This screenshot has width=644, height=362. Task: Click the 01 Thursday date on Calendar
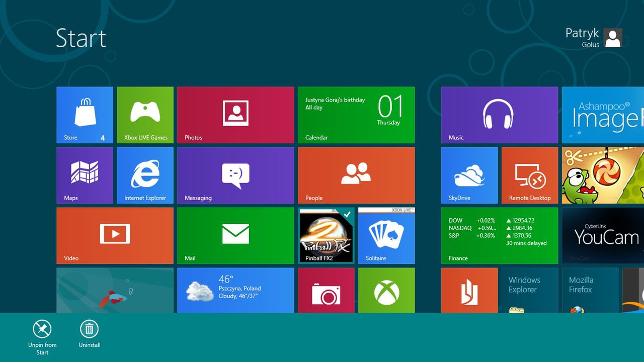pyautogui.click(x=390, y=111)
